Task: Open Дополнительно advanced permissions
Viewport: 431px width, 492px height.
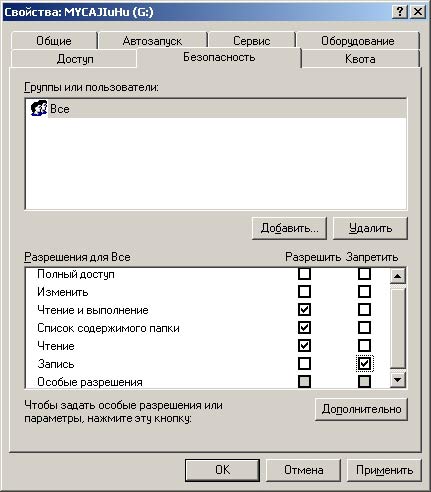Action: click(361, 409)
